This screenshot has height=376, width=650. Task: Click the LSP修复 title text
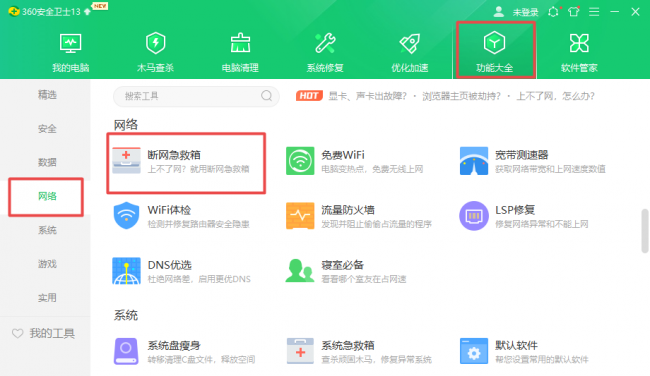[x=515, y=210]
